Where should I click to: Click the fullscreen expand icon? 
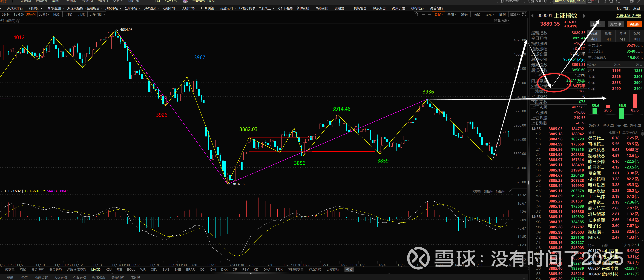point(524,15)
